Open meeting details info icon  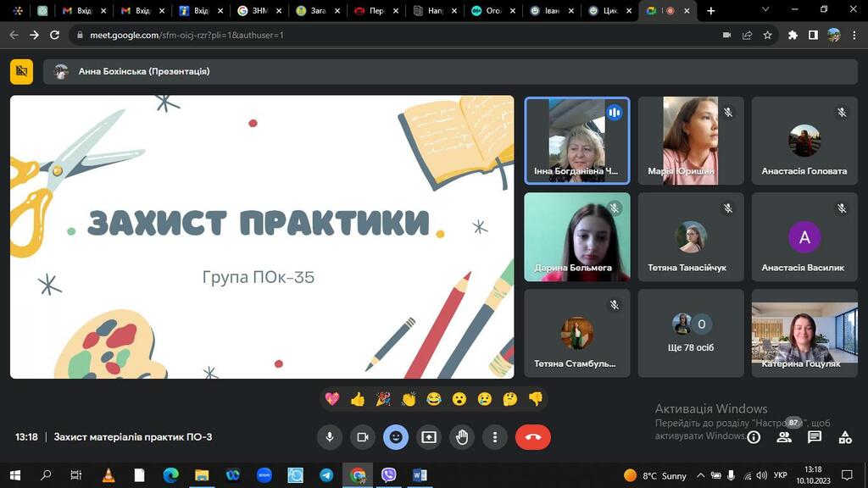click(x=754, y=437)
